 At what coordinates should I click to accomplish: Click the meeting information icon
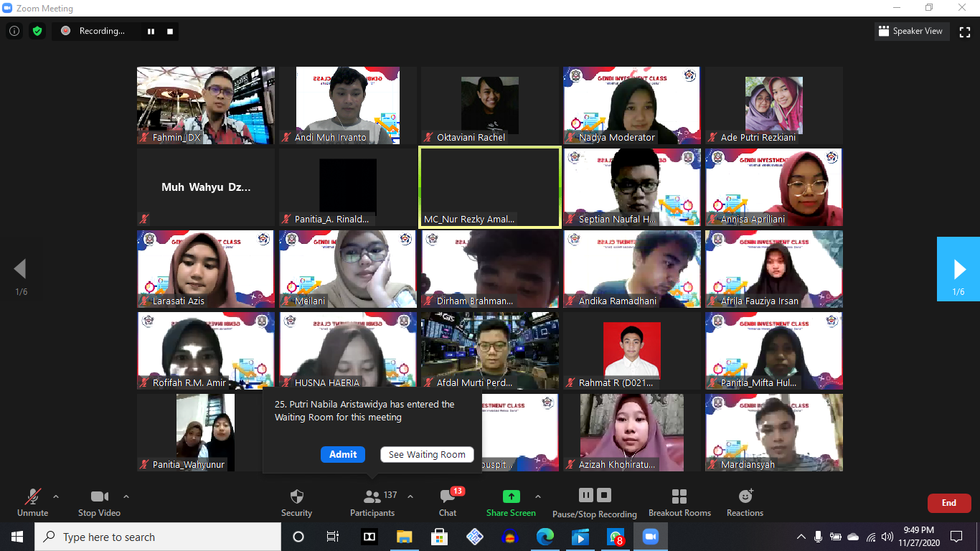coord(14,31)
